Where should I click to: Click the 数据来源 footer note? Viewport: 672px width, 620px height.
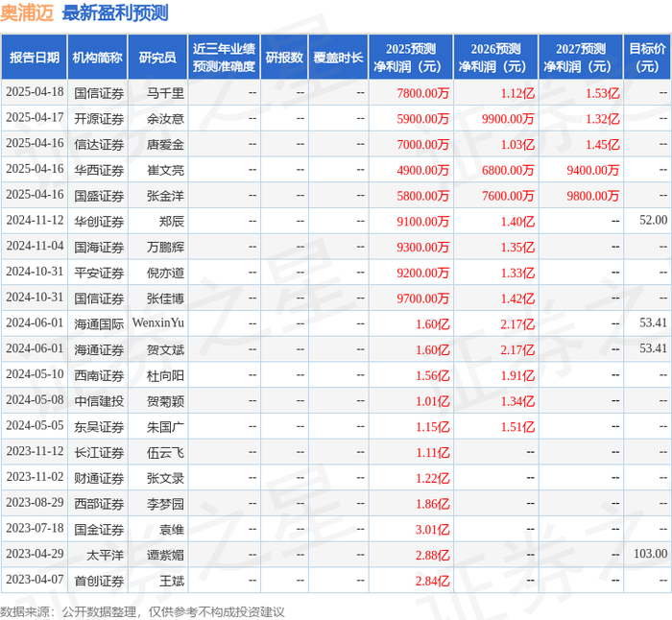click(142, 612)
